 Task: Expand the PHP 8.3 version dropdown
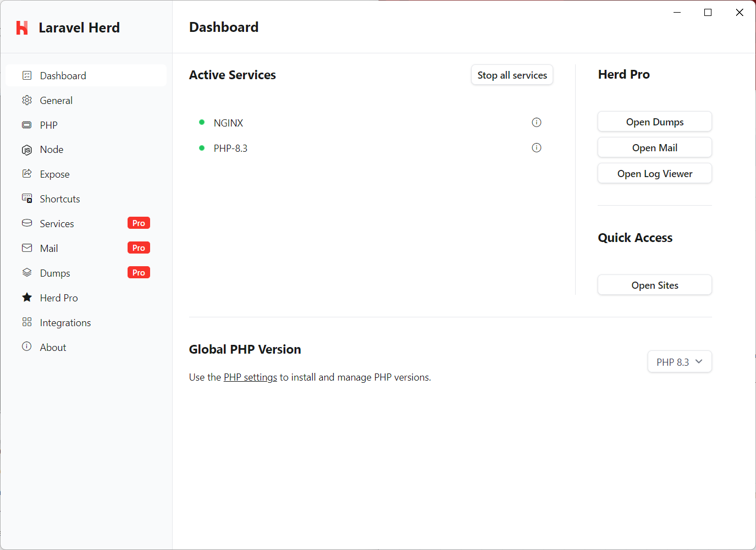pos(680,362)
